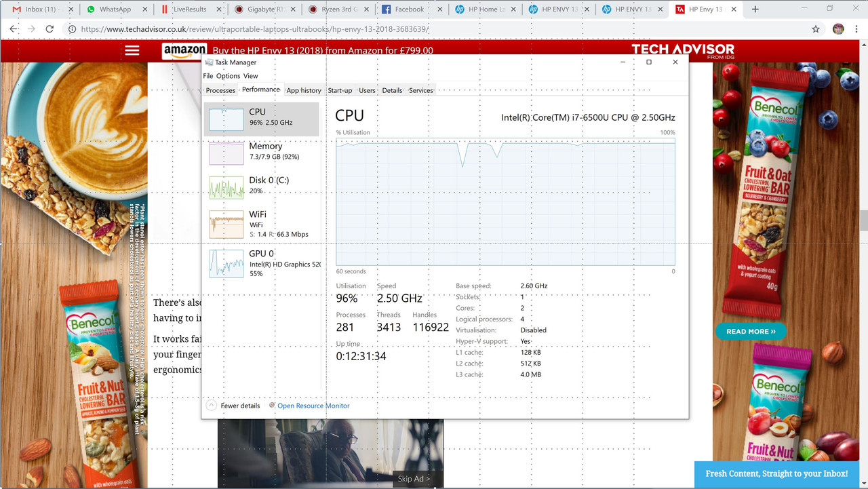Click the CPU utilisation graph
The image size is (868, 489).
[505, 201]
